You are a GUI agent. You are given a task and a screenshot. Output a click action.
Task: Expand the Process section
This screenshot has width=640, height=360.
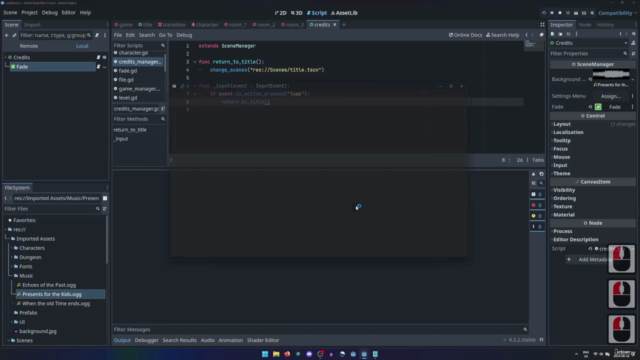click(562, 231)
